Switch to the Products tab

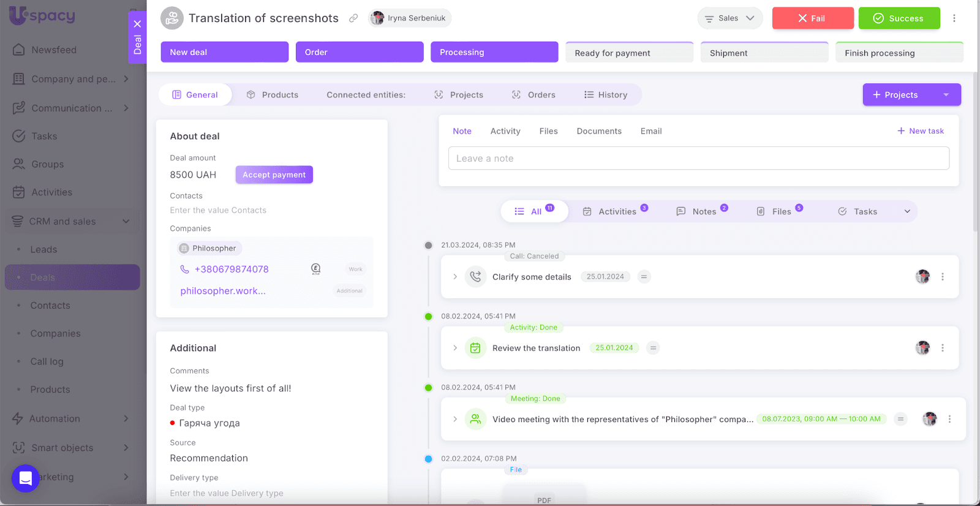[273, 95]
